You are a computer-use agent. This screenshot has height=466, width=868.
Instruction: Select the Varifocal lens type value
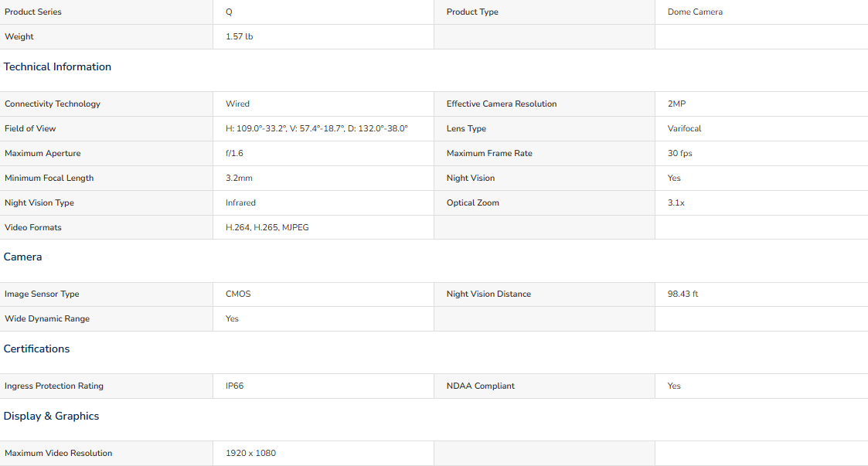[684, 128]
